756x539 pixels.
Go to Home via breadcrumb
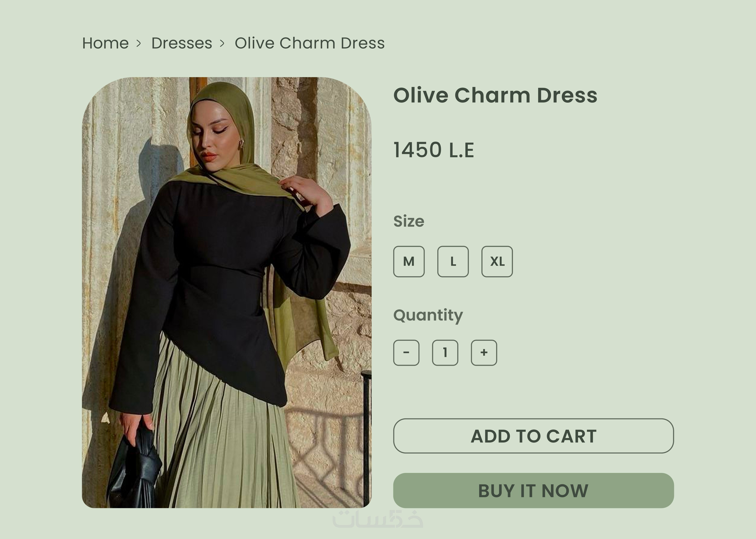105,43
